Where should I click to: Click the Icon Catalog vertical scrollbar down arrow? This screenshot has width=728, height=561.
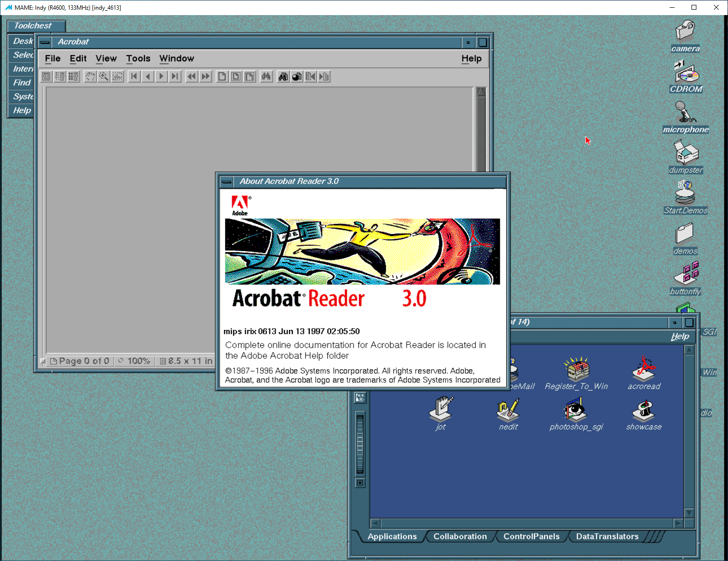689,513
